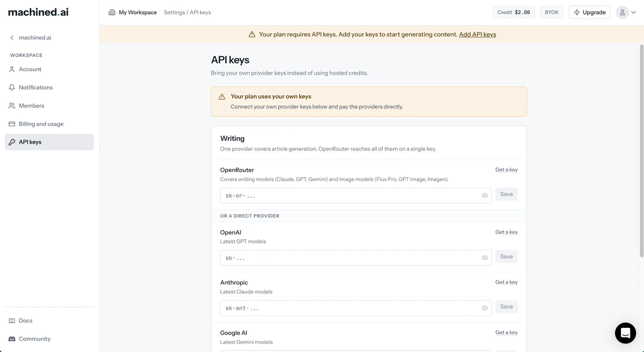The height and width of the screenshot is (352, 644).
Task: Click Get a key for Anthropic
Action: coord(507,282)
